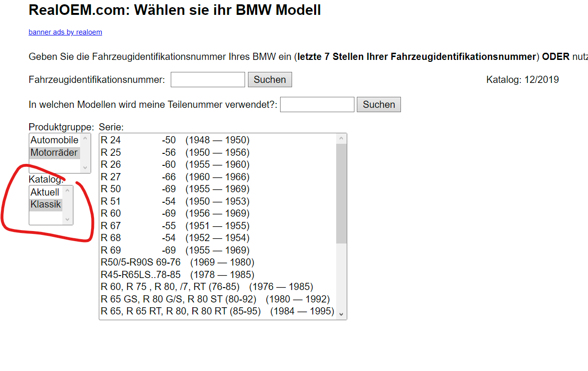Select R 65 GS, R 80 G/S series

(215, 300)
